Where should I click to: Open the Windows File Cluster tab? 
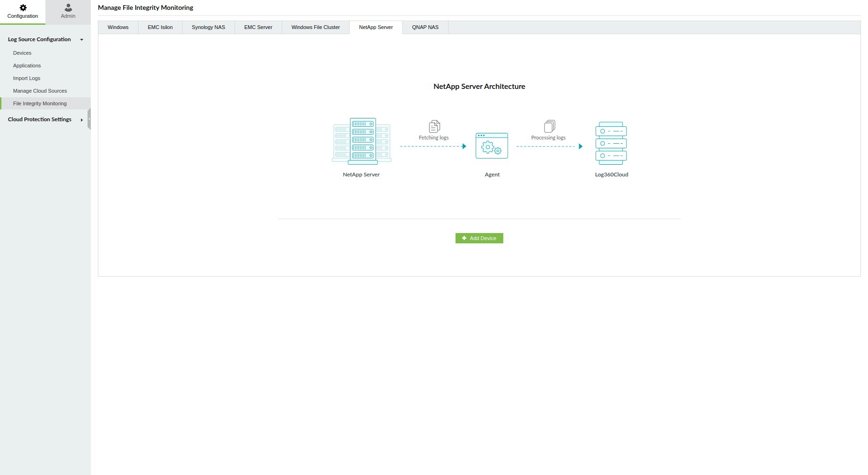point(316,27)
